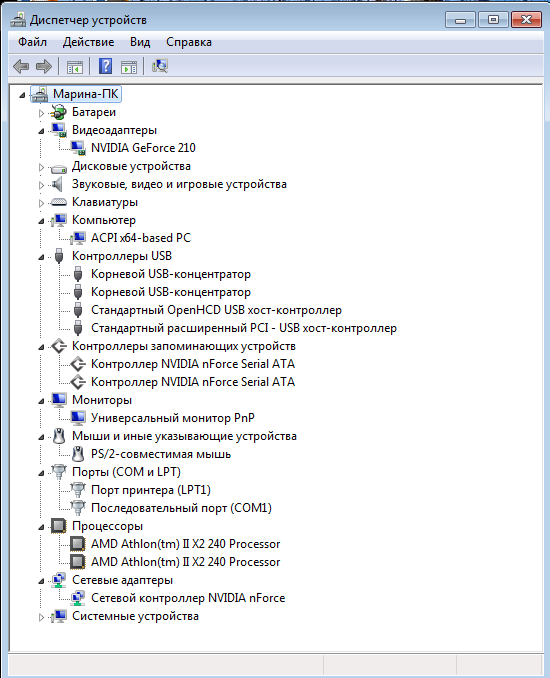Click the Батареи category icon
Image resolution: width=550 pixels, height=678 pixels.
click(x=58, y=112)
